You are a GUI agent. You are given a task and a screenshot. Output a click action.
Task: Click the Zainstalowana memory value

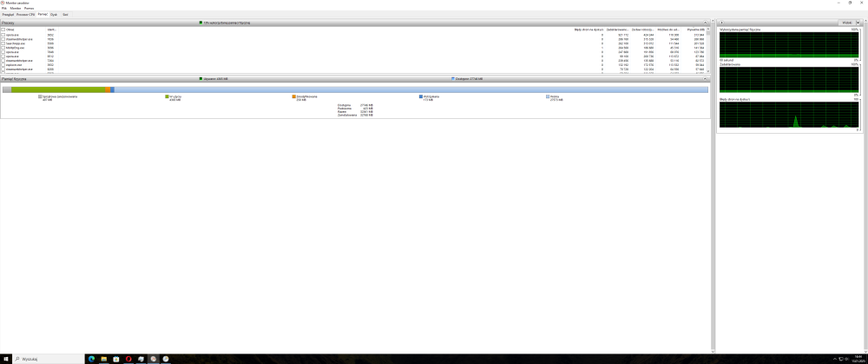(365, 116)
